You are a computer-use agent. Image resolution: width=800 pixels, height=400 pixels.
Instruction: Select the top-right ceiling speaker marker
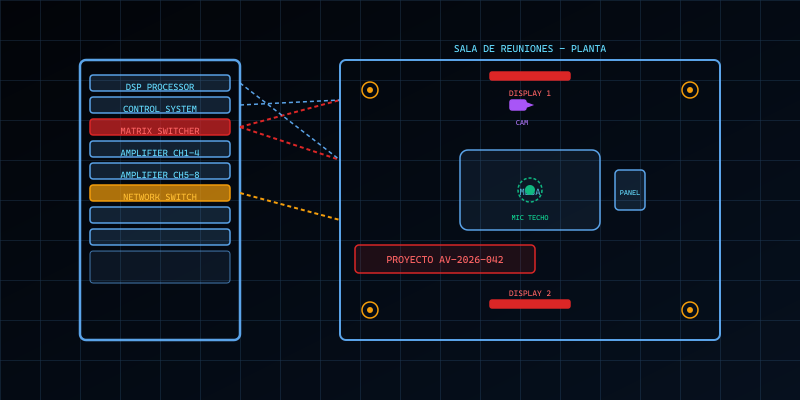690,90
